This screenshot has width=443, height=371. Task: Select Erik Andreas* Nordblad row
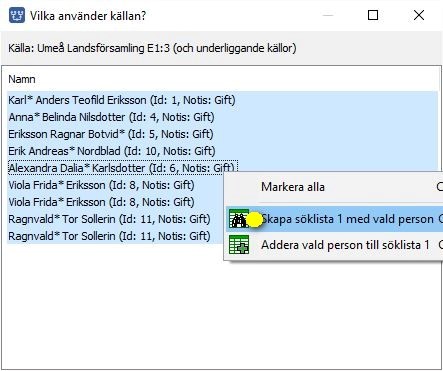pyautogui.click(x=222, y=151)
